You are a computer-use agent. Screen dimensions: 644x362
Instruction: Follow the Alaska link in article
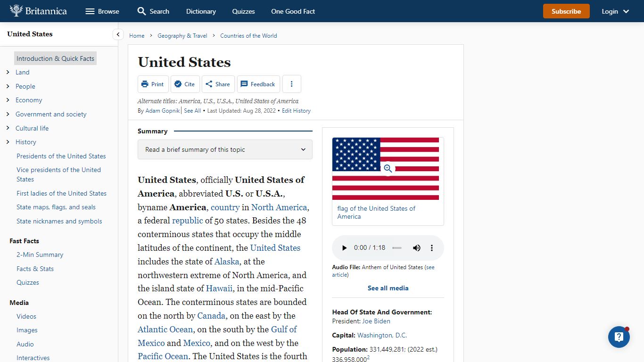pos(227,261)
